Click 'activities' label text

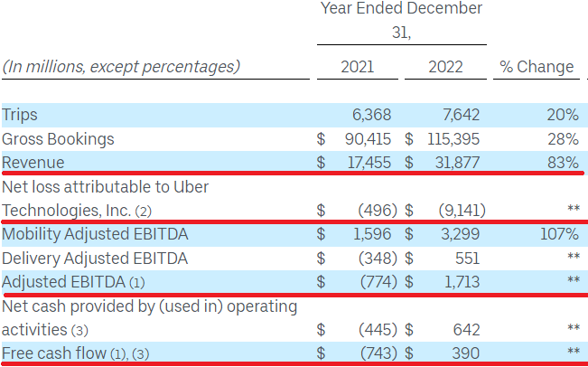pyautogui.click(x=34, y=330)
